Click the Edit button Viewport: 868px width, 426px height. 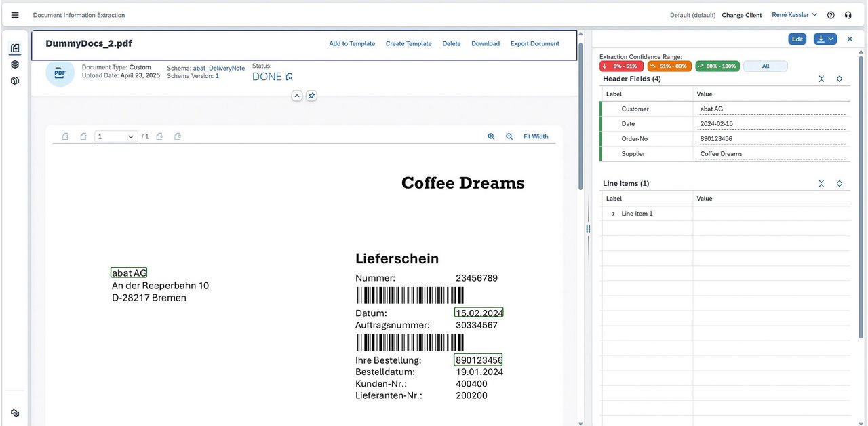tap(797, 39)
